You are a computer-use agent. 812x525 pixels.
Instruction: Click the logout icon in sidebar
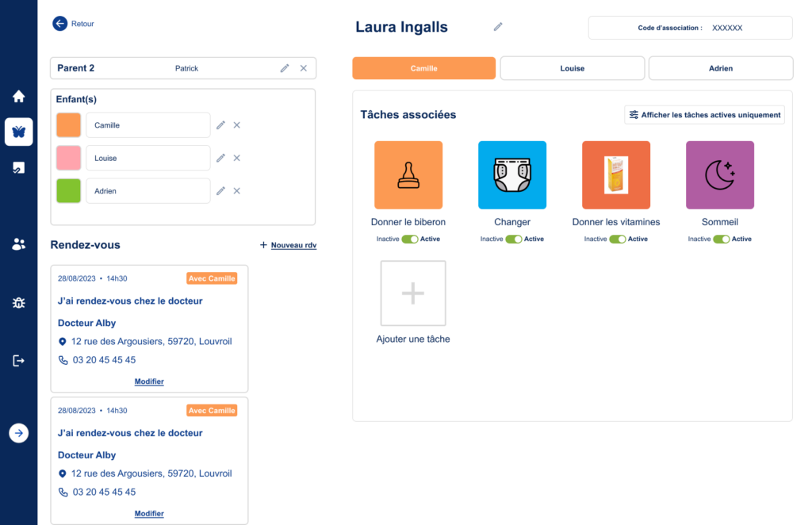(x=19, y=361)
